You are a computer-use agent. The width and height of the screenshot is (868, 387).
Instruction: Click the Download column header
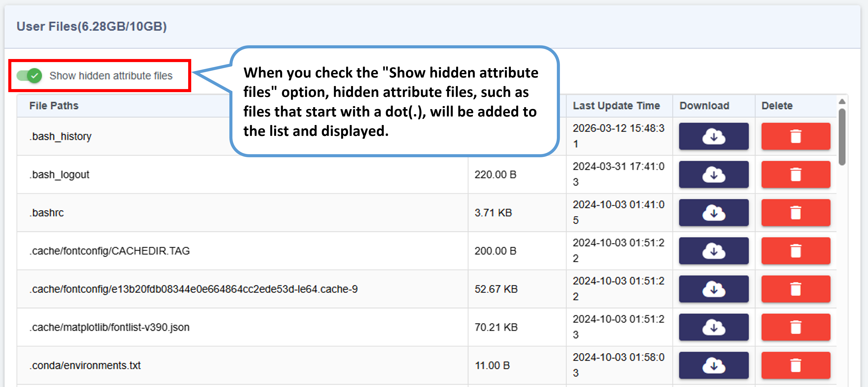[704, 106]
